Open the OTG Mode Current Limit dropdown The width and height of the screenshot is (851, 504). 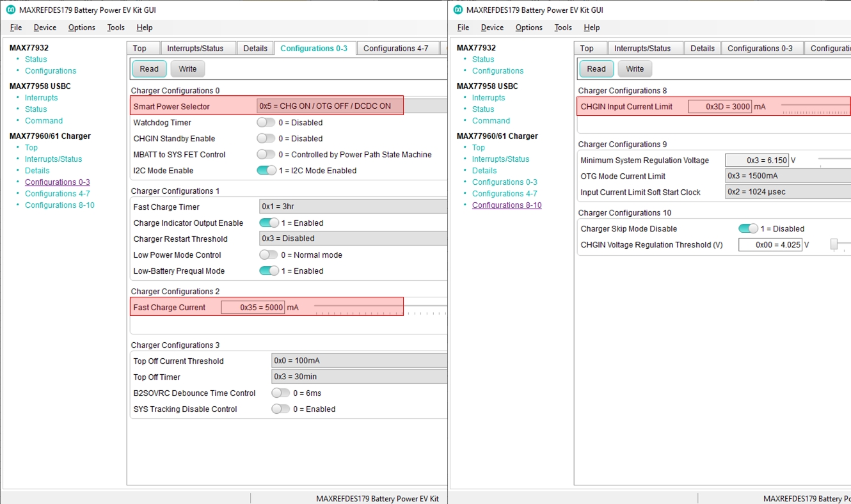pyautogui.click(x=788, y=176)
